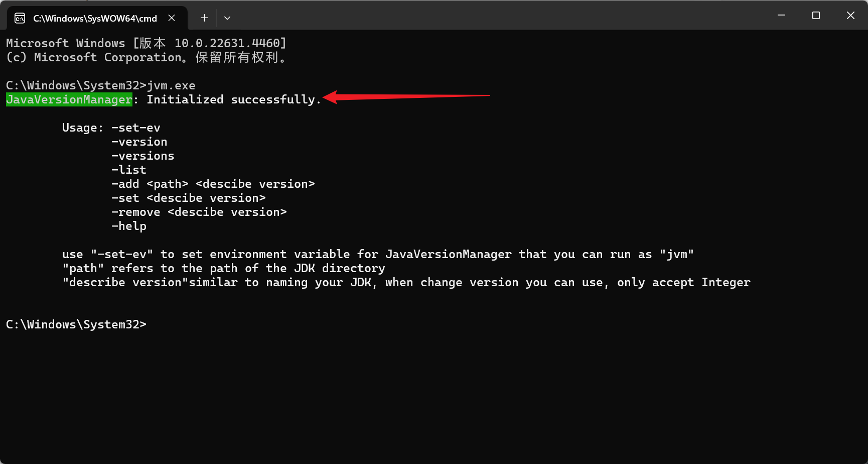Click the -version usage option
This screenshot has height=464, width=868.
pyautogui.click(x=139, y=142)
